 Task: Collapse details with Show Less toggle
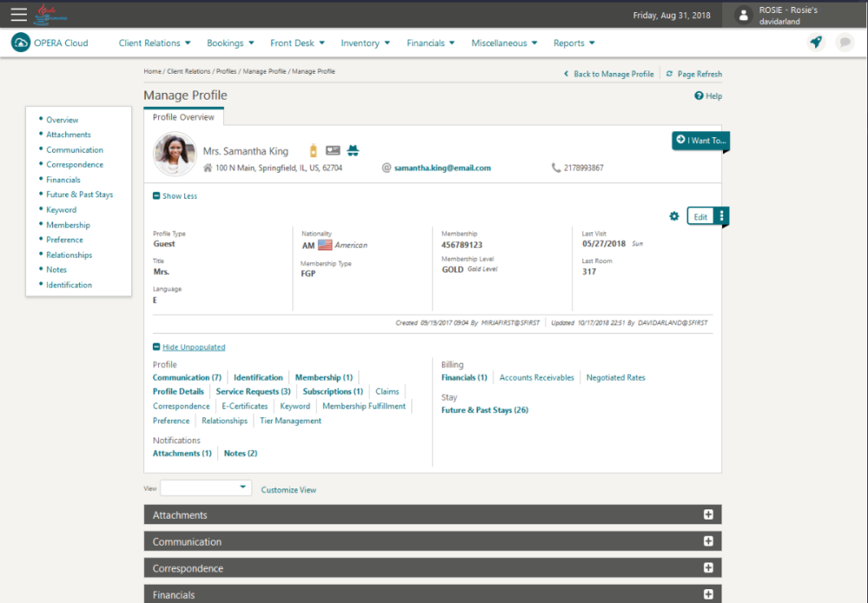tap(175, 196)
